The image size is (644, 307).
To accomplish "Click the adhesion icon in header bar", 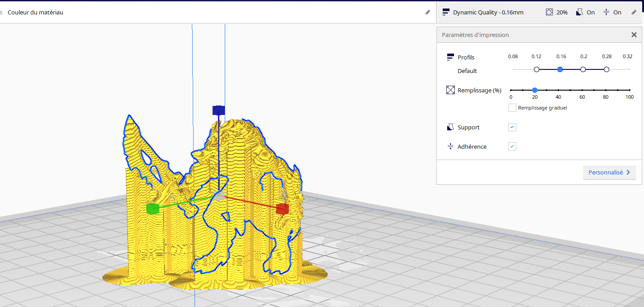I will (x=606, y=12).
